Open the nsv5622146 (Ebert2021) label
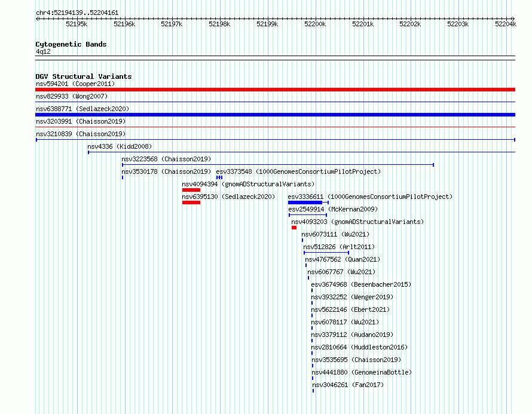532x414 pixels. click(350, 309)
